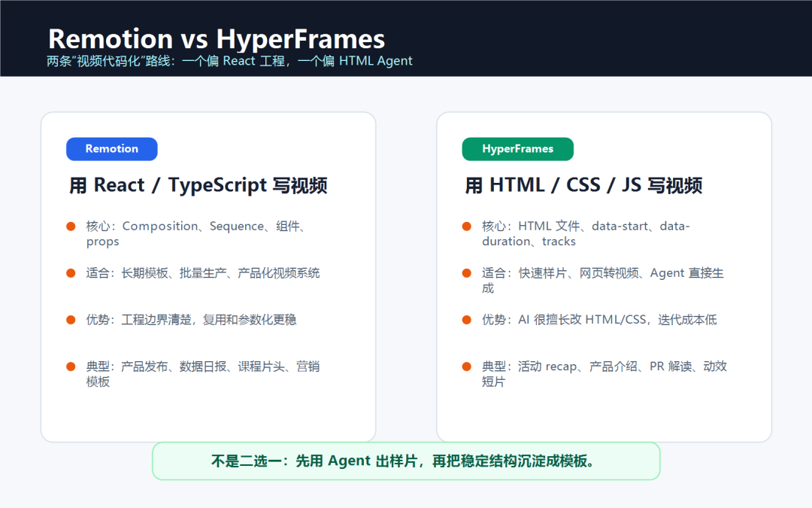Click the bullet '核心：HTML 文件、data-start、data-duration、tracks'
The image size is (812, 508).
point(586,234)
